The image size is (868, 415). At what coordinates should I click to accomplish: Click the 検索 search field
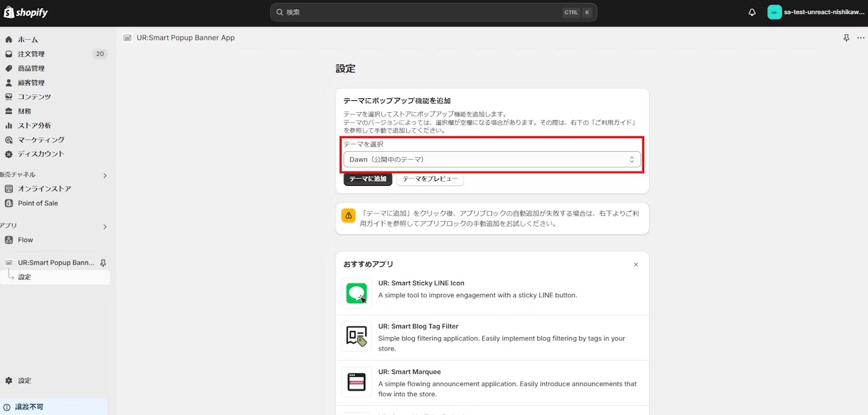[433, 12]
